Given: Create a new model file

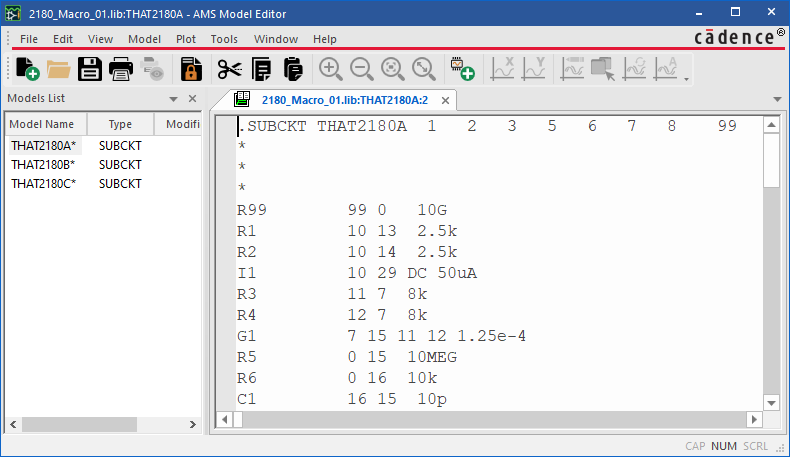Looking at the screenshot, I should pyautogui.click(x=28, y=69).
